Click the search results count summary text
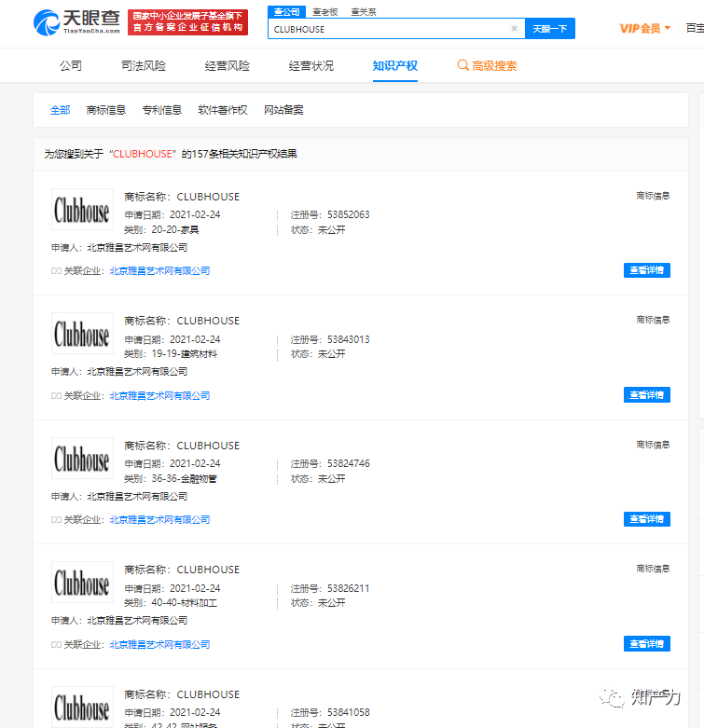 (171, 154)
